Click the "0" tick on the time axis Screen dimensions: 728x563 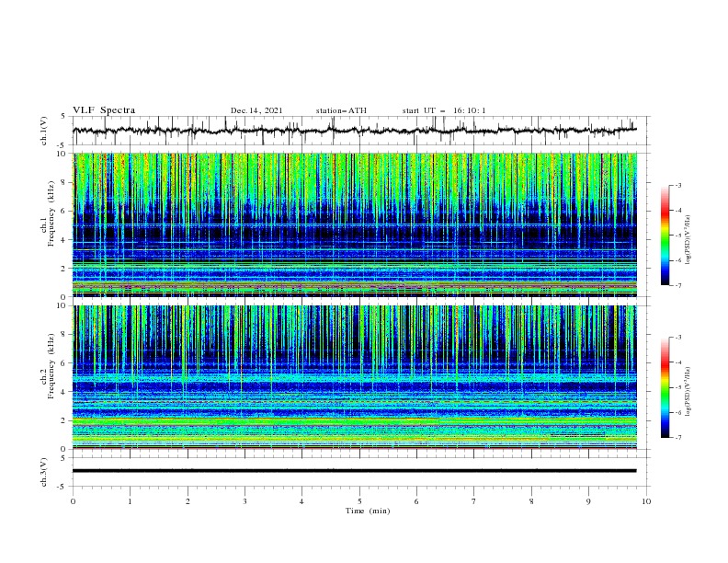pos(73,501)
